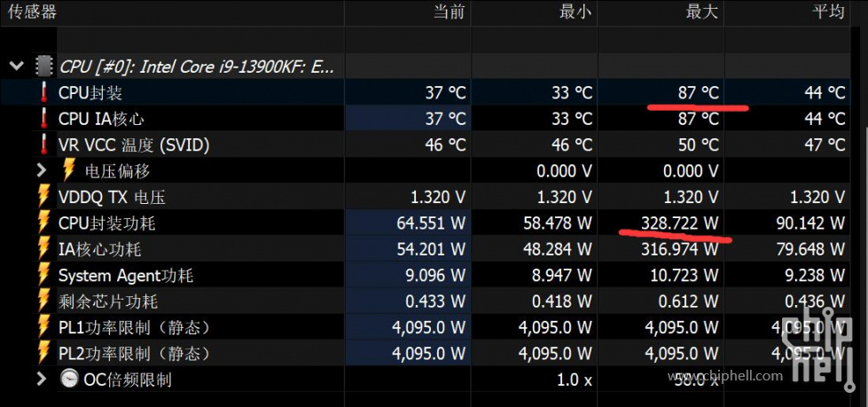868x407 pixels.
Task: Click the CPU封装功耗 maximum value 328.722 W
Action: tap(680, 223)
